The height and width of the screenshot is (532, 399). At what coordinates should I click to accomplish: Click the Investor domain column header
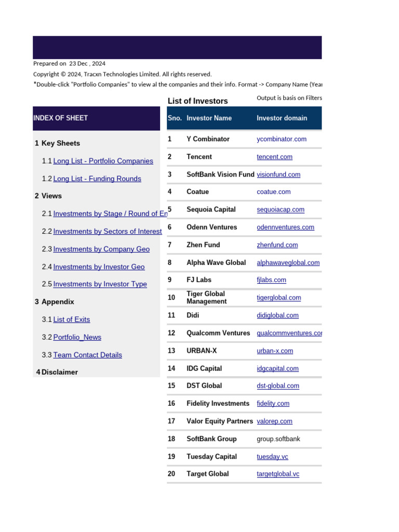282,118
